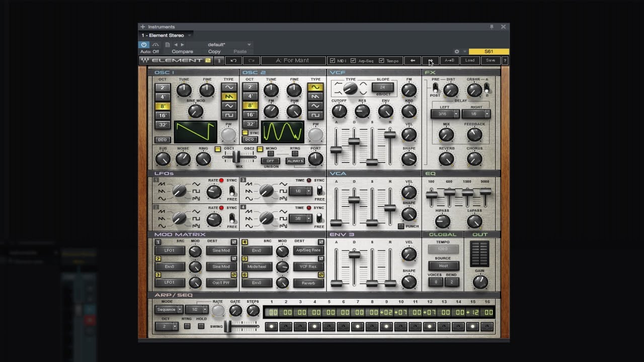The image size is (644, 362).
Task: Open the Arp mode Sequence dropdown
Action: 169,309
